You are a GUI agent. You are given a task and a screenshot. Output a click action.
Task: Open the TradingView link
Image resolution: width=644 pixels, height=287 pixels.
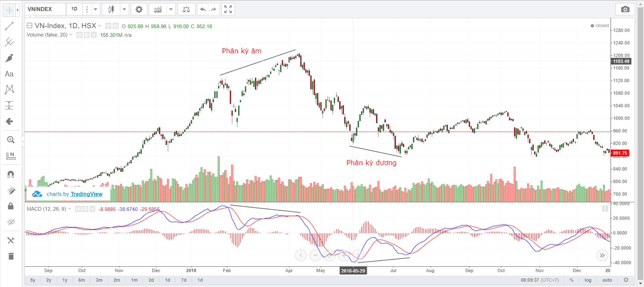[x=87, y=194]
